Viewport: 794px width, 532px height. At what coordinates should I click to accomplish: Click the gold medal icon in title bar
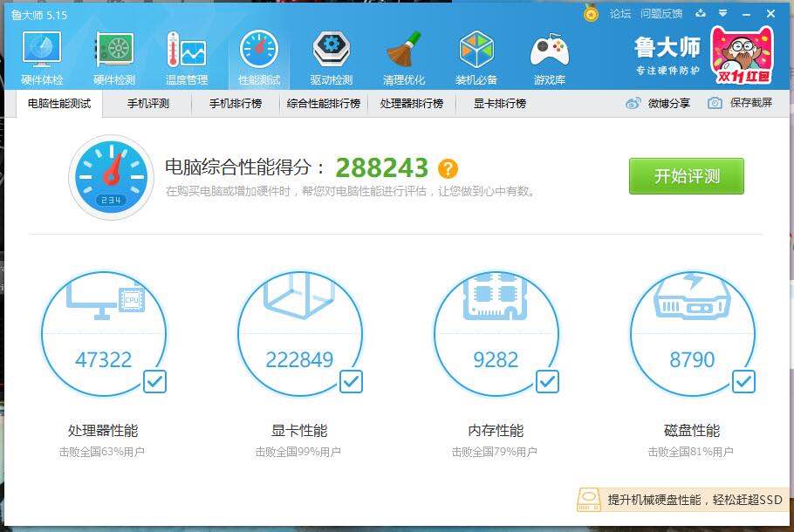coord(591,13)
